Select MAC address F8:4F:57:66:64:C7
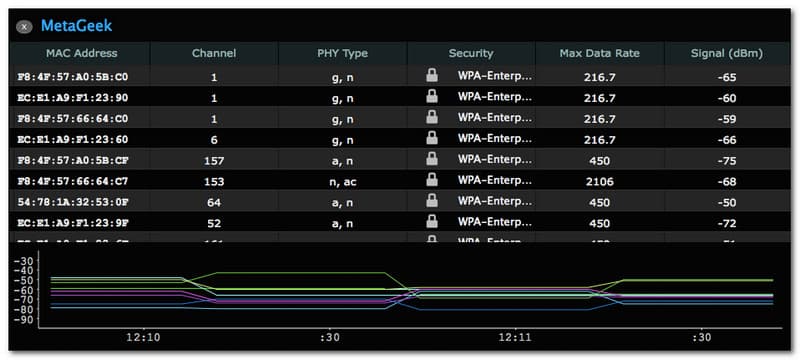This screenshot has height=360, width=800. tap(72, 182)
